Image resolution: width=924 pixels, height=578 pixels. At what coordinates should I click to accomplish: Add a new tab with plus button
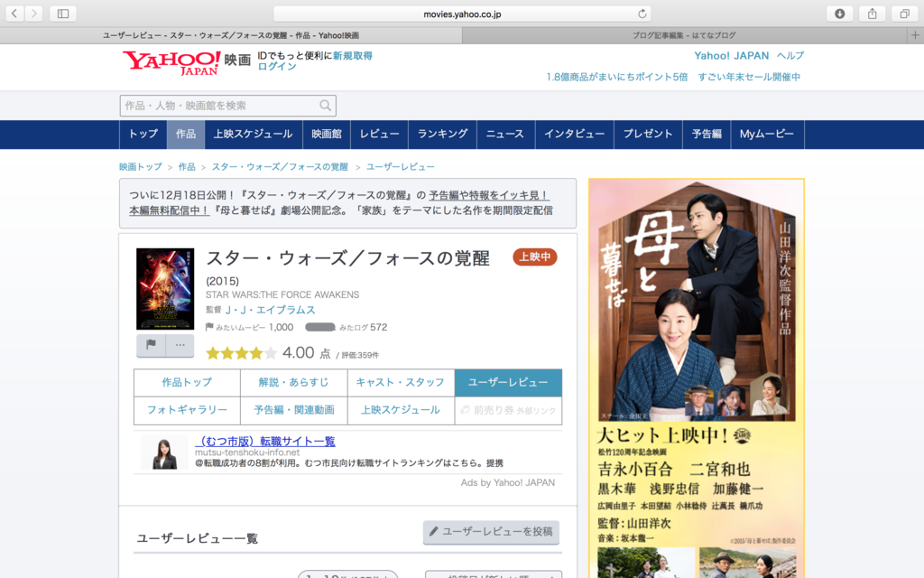(x=915, y=35)
